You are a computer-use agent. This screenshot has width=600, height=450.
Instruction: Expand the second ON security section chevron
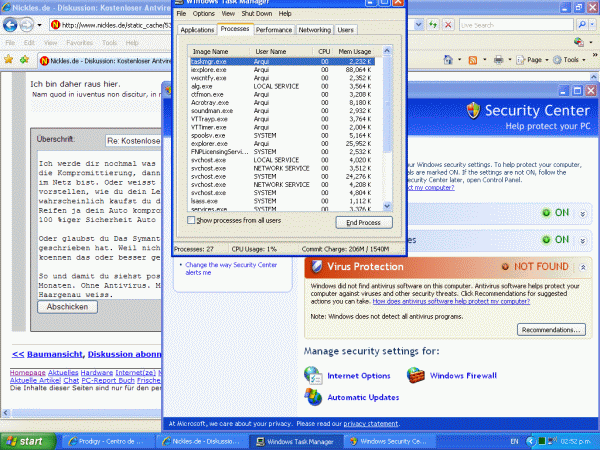point(582,241)
